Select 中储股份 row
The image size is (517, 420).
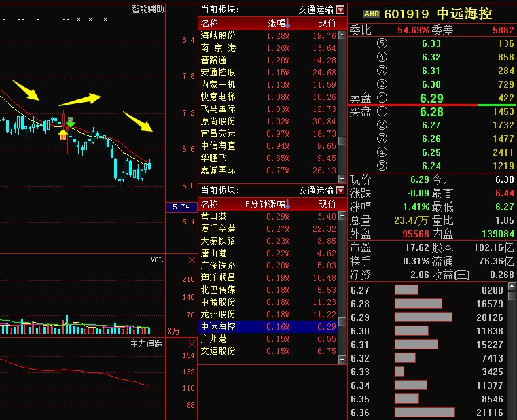click(268, 302)
